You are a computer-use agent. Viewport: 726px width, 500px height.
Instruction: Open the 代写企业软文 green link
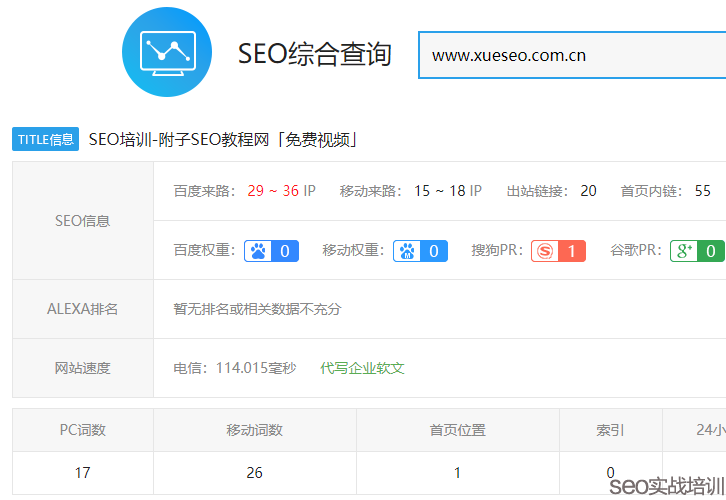pyautogui.click(x=362, y=368)
